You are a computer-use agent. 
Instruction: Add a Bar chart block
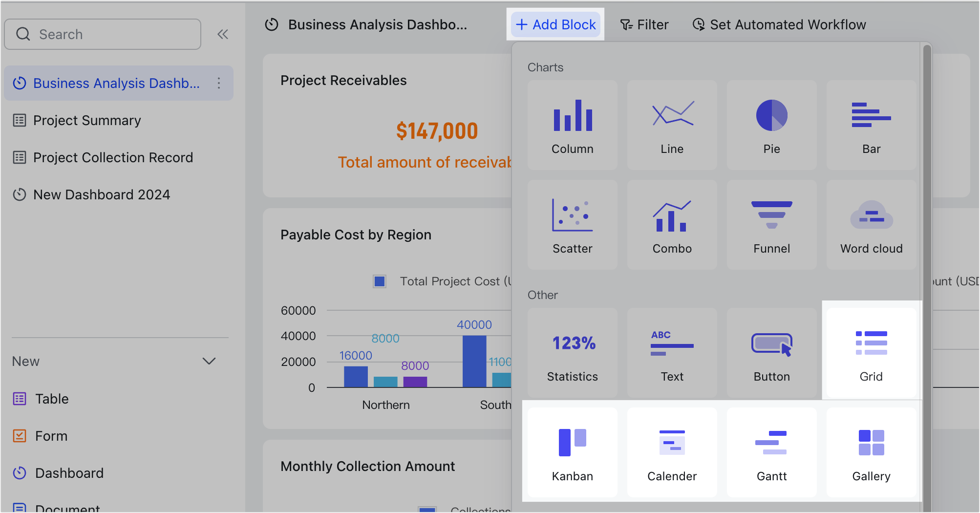[871, 125]
